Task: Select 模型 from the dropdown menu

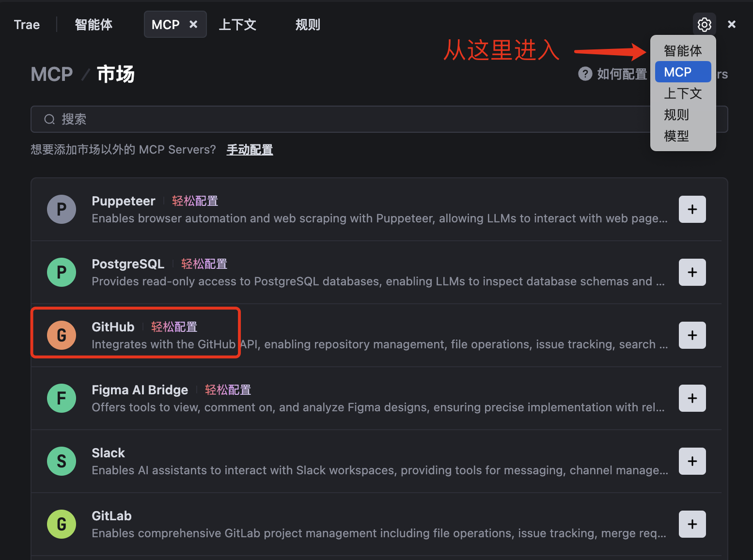Action: (676, 136)
